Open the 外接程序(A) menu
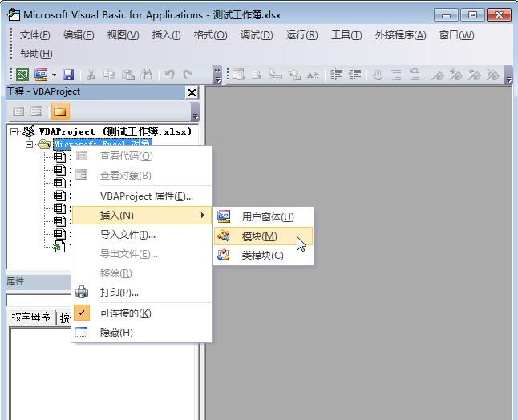This screenshot has height=420, width=518. click(400, 35)
